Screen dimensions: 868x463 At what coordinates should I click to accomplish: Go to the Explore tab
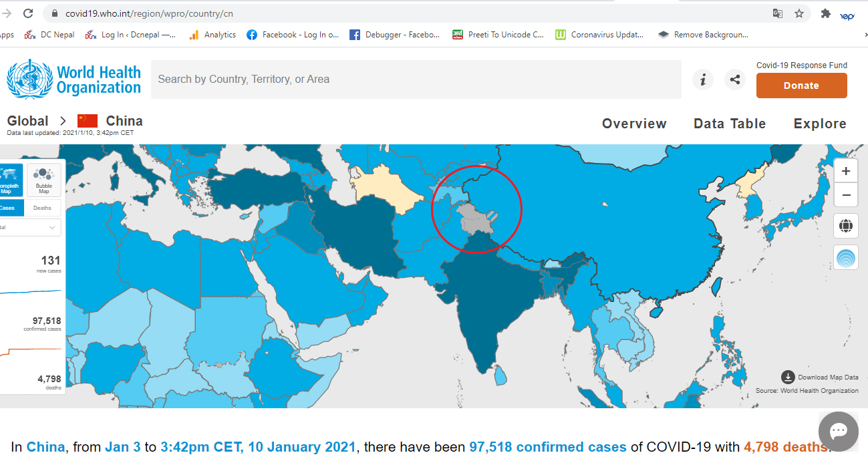click(820, 124)
